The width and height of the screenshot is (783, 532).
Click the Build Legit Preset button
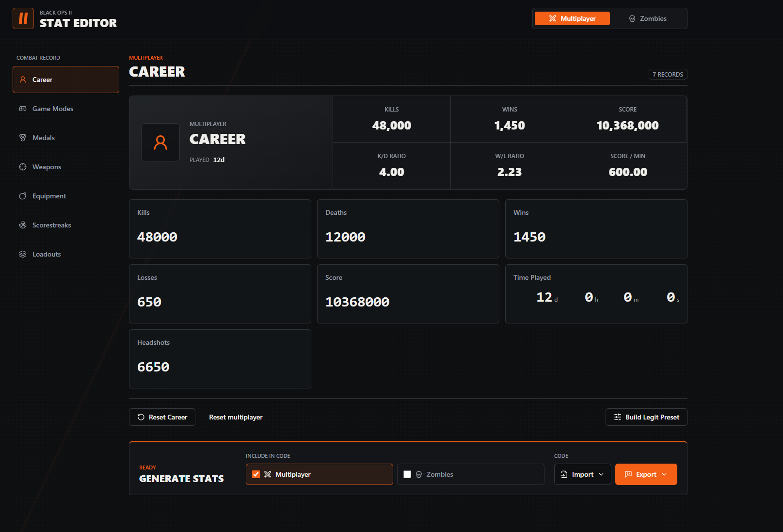pos(646,417)
